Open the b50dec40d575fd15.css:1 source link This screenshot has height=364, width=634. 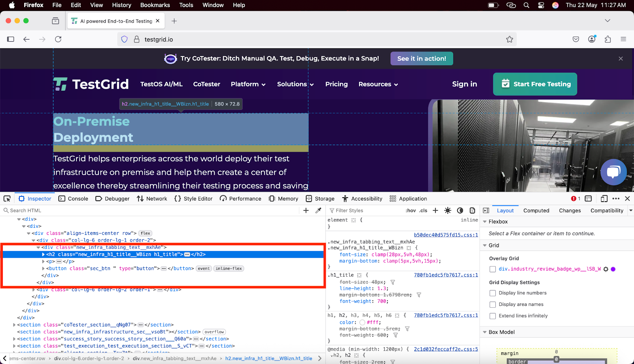[x=446, y=235]
